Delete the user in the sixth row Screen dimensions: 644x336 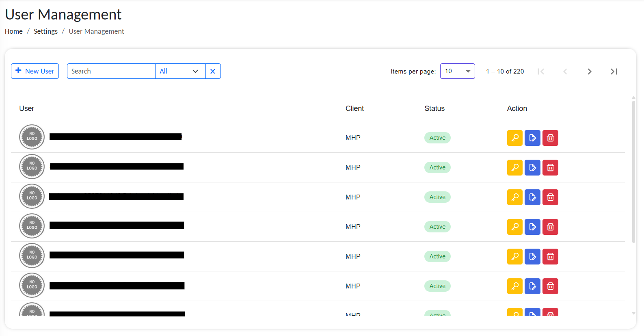coord(550,286)
